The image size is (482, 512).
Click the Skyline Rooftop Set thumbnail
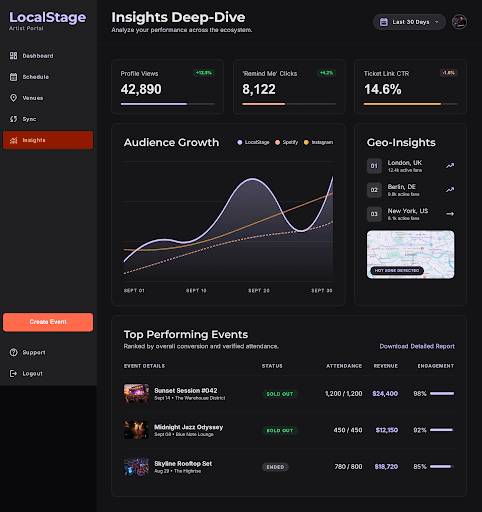click(136, 467)
